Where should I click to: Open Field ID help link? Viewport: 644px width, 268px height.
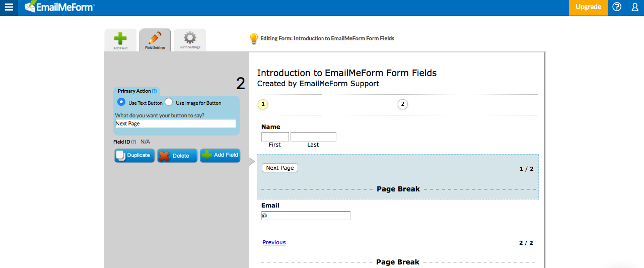tap(133, 142)
